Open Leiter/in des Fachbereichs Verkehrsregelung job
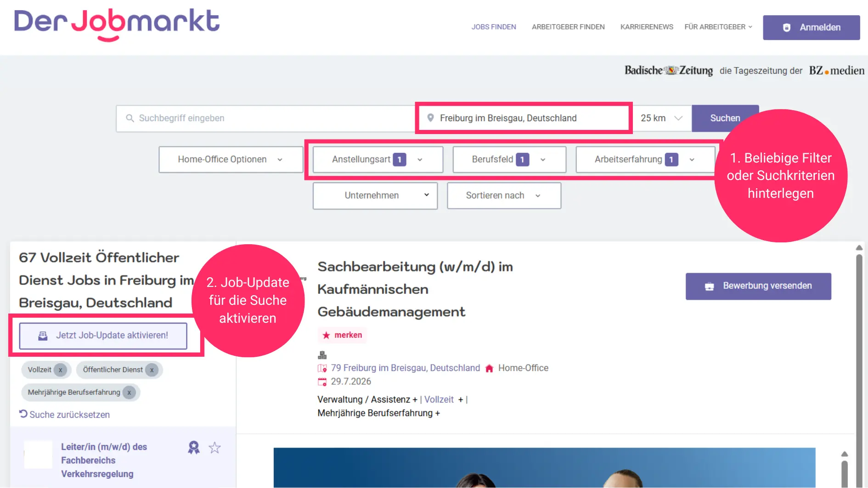This screenshot has height=488, width=868. pyautogui.click(x=104, y=460)
